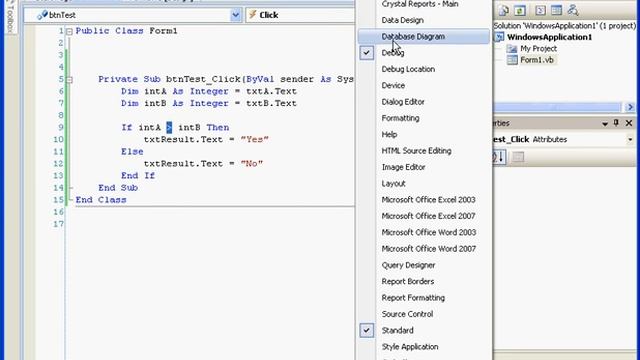Viewport: 640px width, 360px height.
Task: Uncheck the Debug toolbar entry
Action: click(367, 53)
